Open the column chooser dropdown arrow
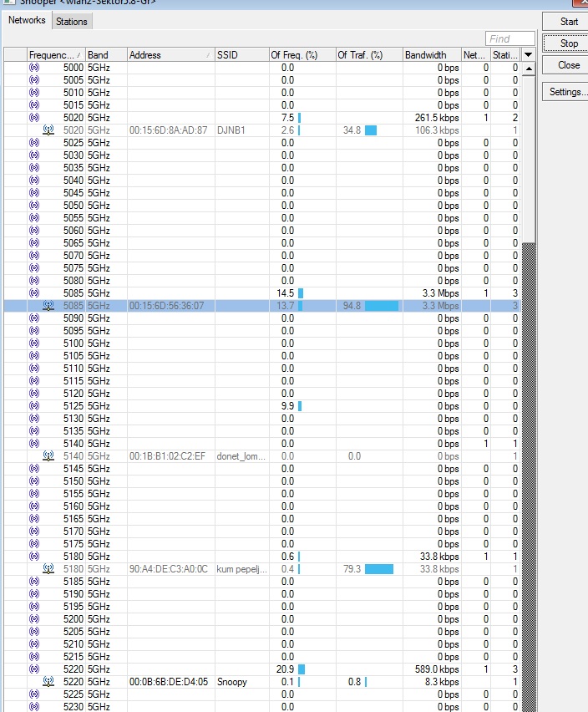This screenshot has width=588, height=712. [528, 55]
